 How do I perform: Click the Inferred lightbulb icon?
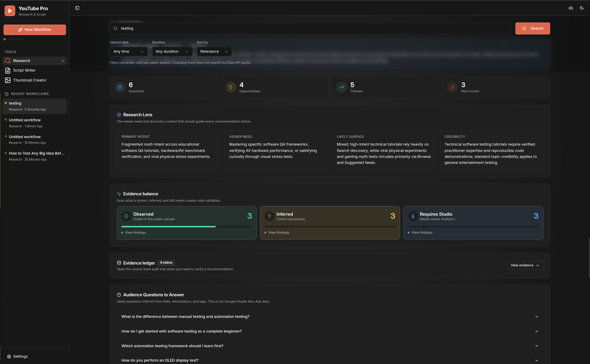269,216
